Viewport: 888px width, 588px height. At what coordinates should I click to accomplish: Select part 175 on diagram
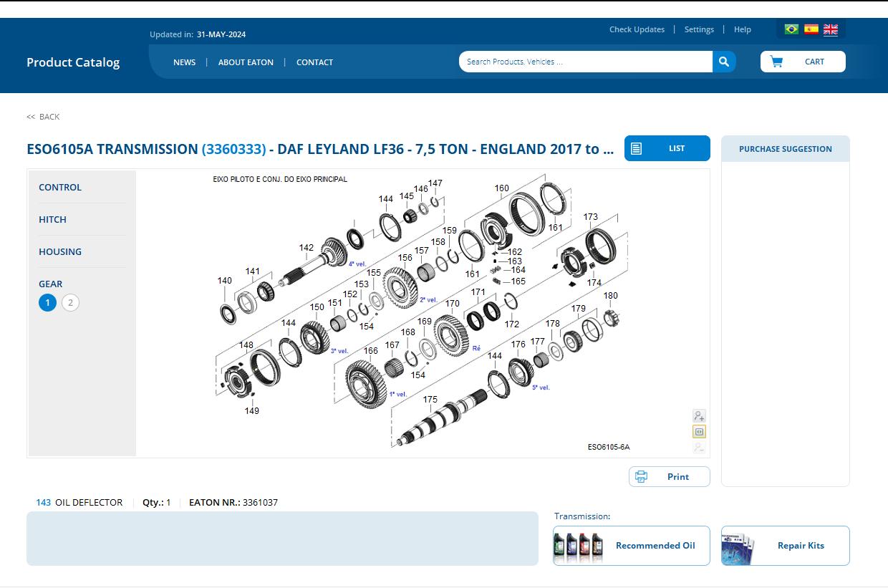point(430,400)
